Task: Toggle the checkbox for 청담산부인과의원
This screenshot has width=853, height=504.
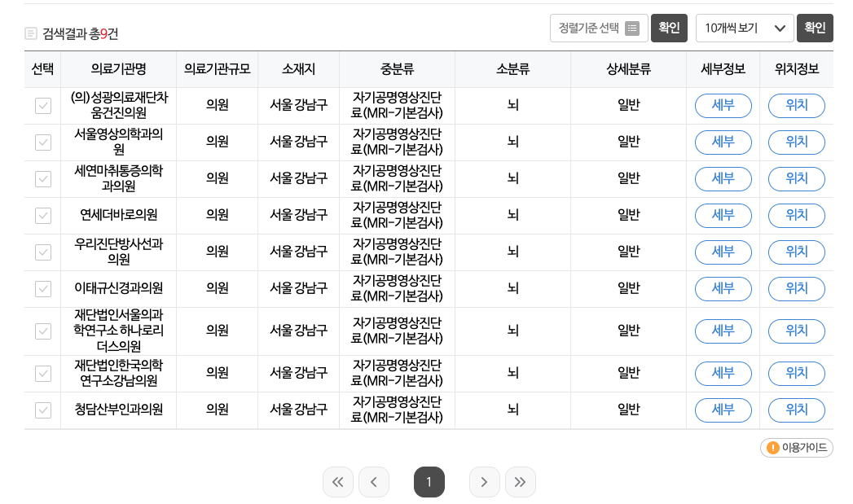Action: [42, 410]
